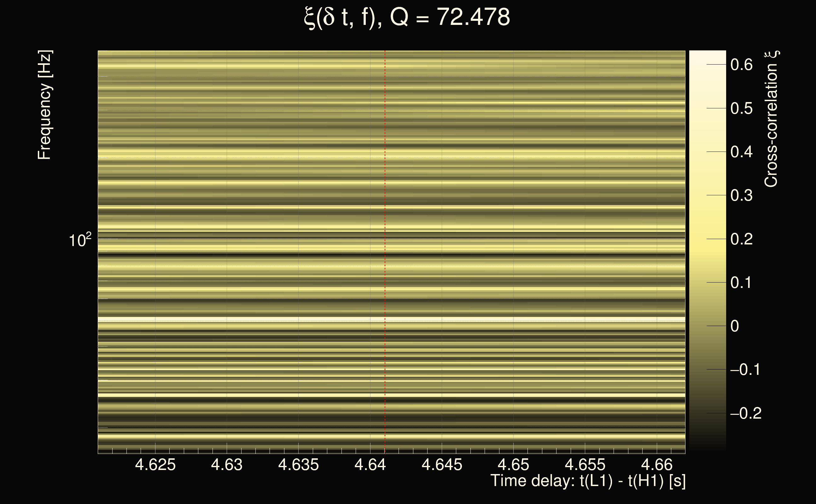
Task: Click the colorbar at the 0 level
Action: click(707, 326)
